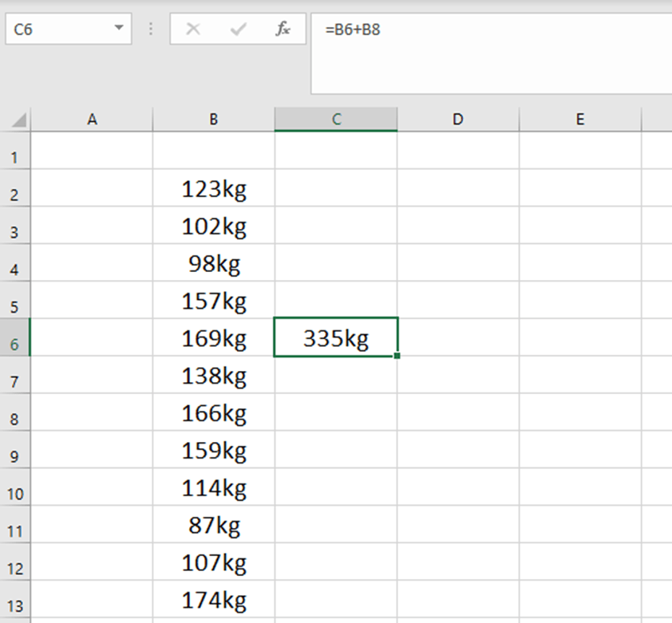Image resolution: width=672 pixels, height=623 pixels.
Task: Click the fill handle of cell C6
Action: tap(397, 356)
